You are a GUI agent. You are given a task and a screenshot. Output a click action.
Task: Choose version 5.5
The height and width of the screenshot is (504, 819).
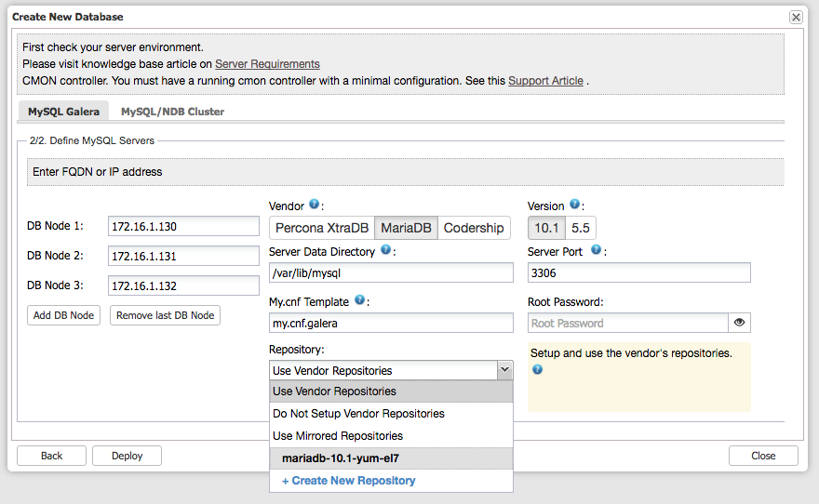pos(581,228)
